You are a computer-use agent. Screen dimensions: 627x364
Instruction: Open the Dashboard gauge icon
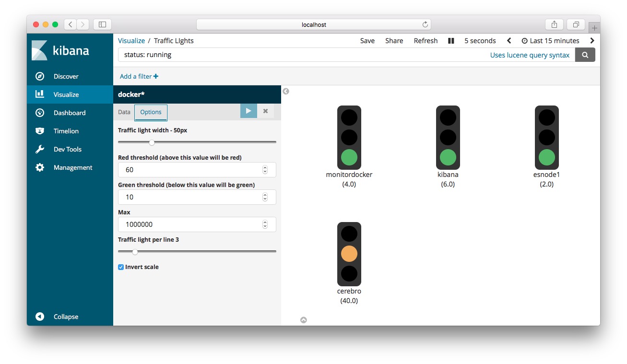tap(40, 113)
